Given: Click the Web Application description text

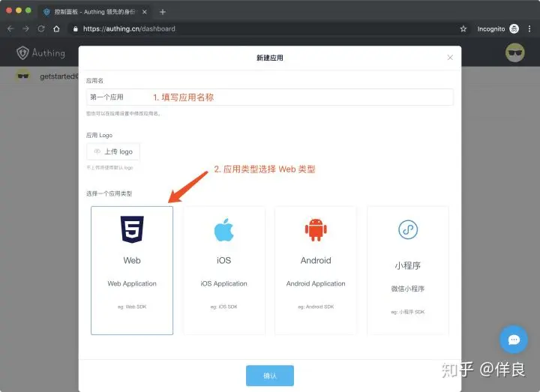Looking at the screenshot, I should pyautogui.click(x=132, y=283).
